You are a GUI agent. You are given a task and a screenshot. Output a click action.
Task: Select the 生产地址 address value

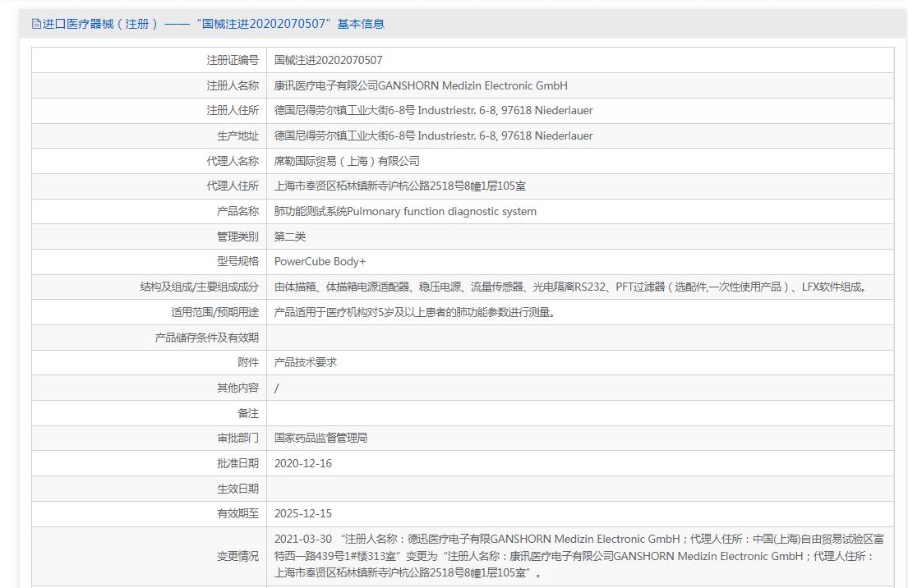point(434,136)
